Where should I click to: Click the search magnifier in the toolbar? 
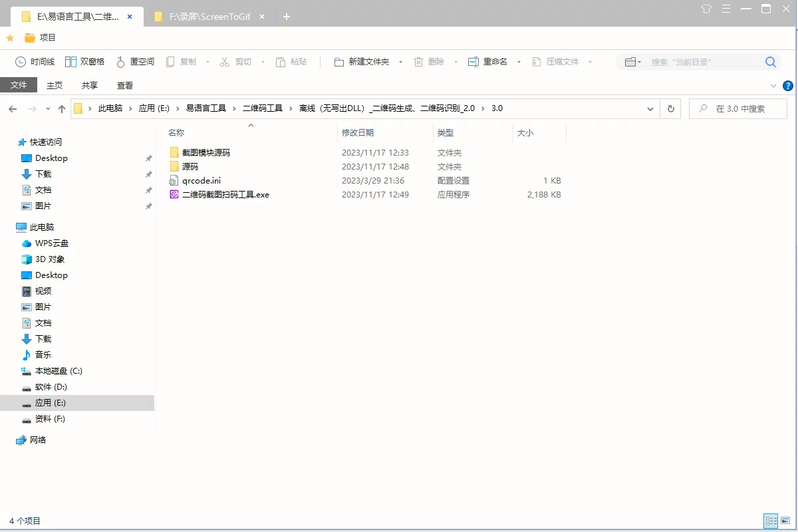[x=770, y=62]
